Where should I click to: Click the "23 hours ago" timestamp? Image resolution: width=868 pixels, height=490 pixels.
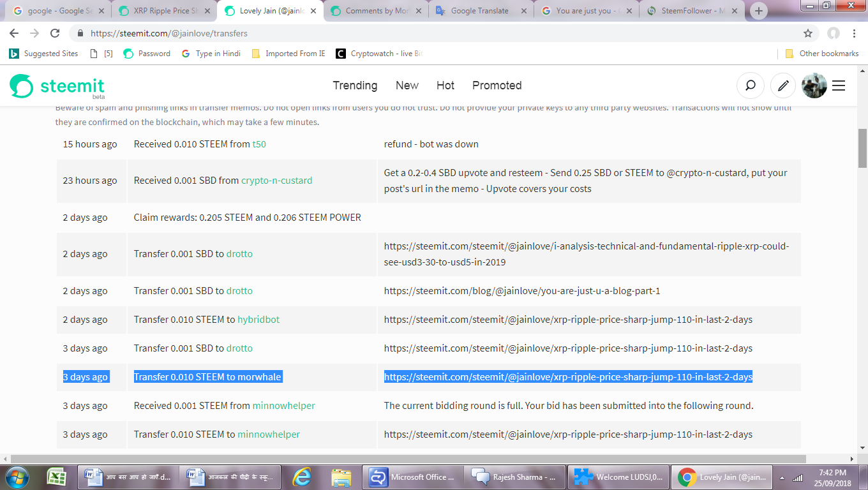[x=90, y=181]
